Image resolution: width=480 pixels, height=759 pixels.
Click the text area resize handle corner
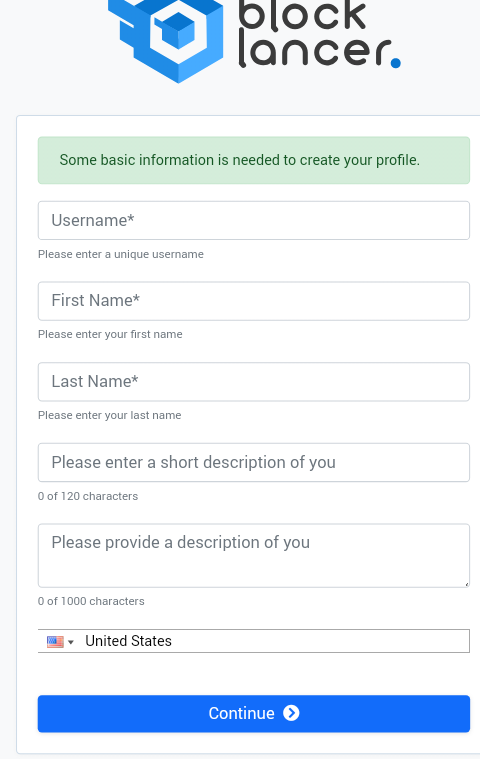pyautogui.click(x=466, y=584)
